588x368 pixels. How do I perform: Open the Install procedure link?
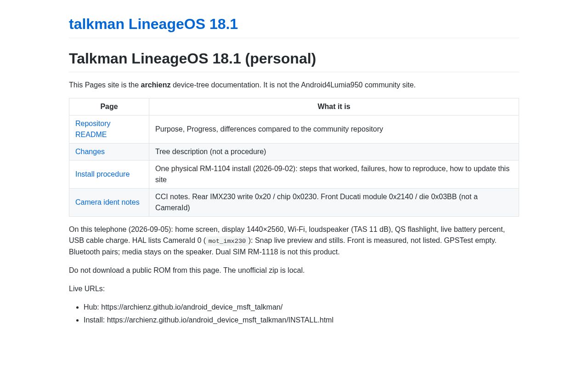tap(102, 174)
